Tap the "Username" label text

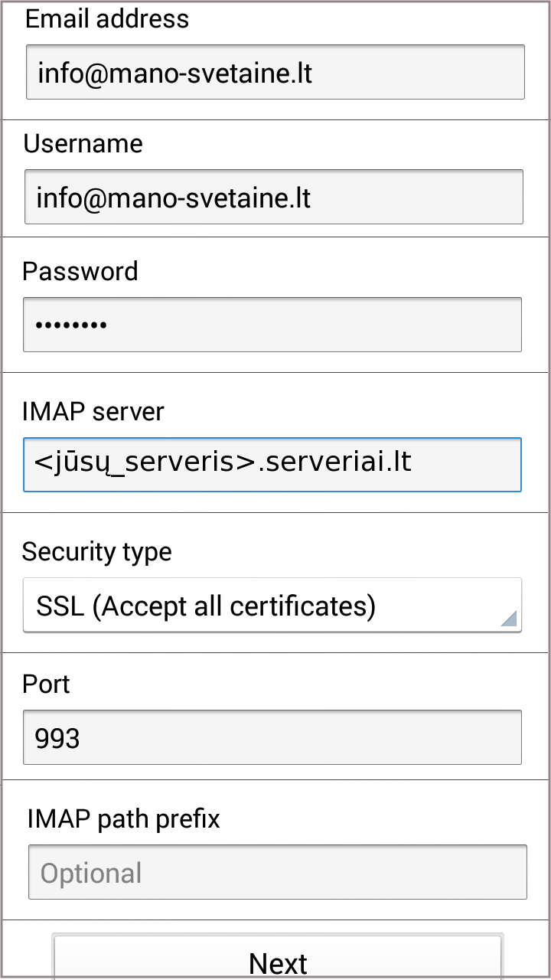[x=83, y=144]
